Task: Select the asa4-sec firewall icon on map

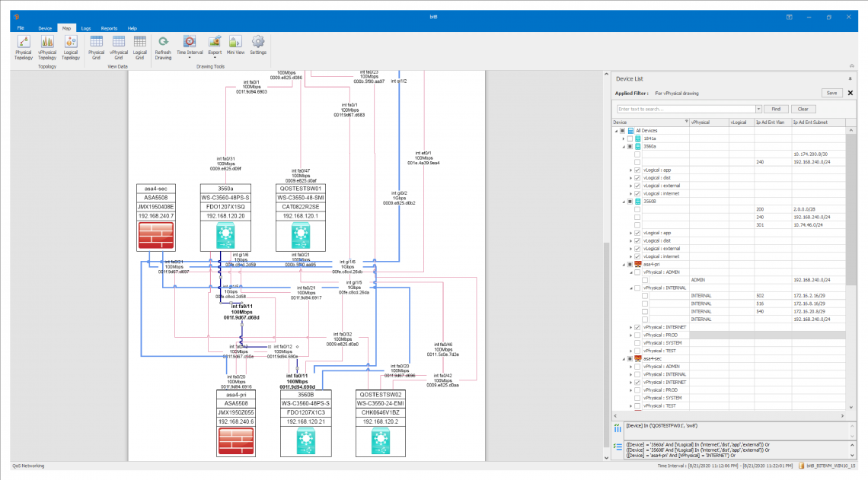Action: click(156, 235)
